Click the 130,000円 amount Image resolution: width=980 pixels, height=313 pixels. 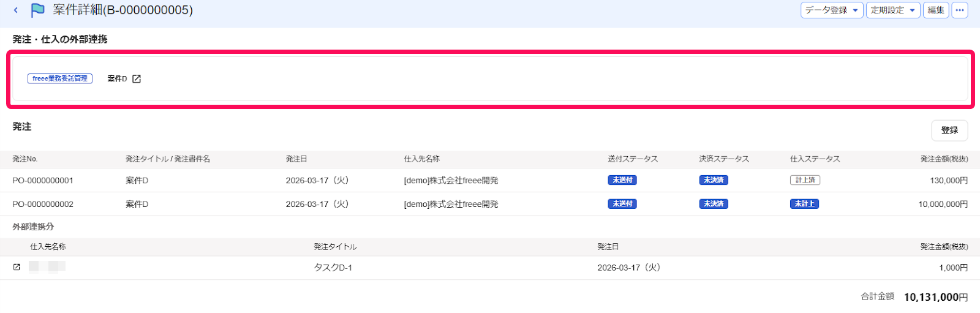tap(949, 180)
